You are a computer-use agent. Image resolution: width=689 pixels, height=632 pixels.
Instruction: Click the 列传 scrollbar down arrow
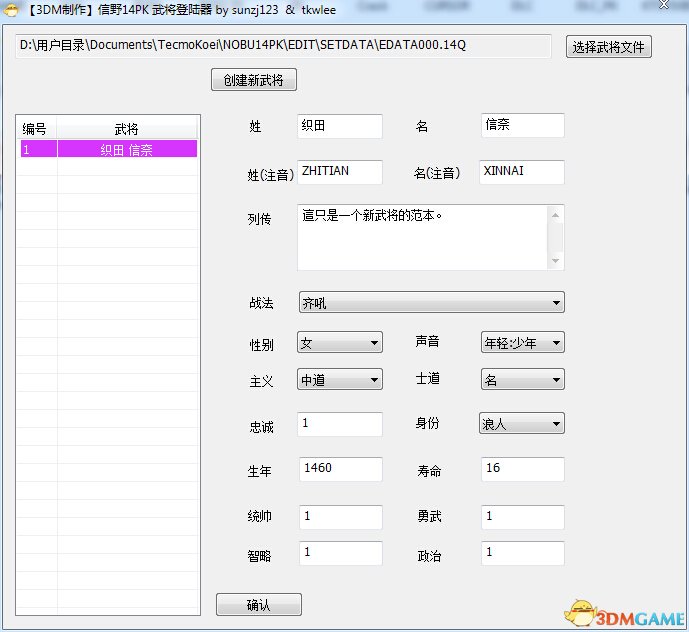pyautogui.click(x=556, y=261)
